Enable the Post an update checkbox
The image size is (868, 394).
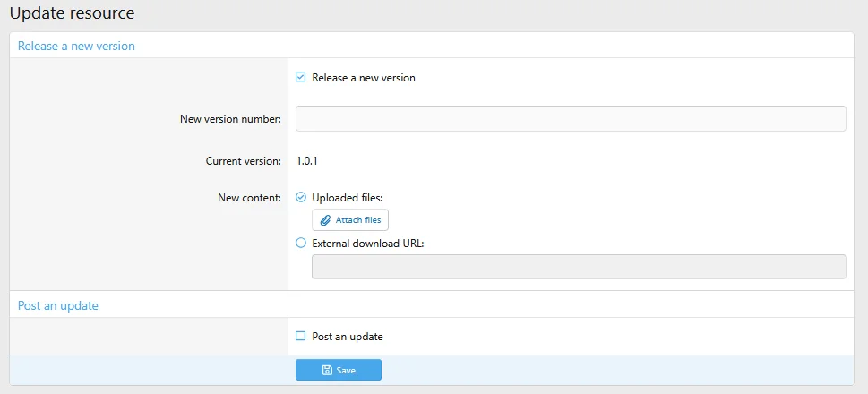coord(301,337)
